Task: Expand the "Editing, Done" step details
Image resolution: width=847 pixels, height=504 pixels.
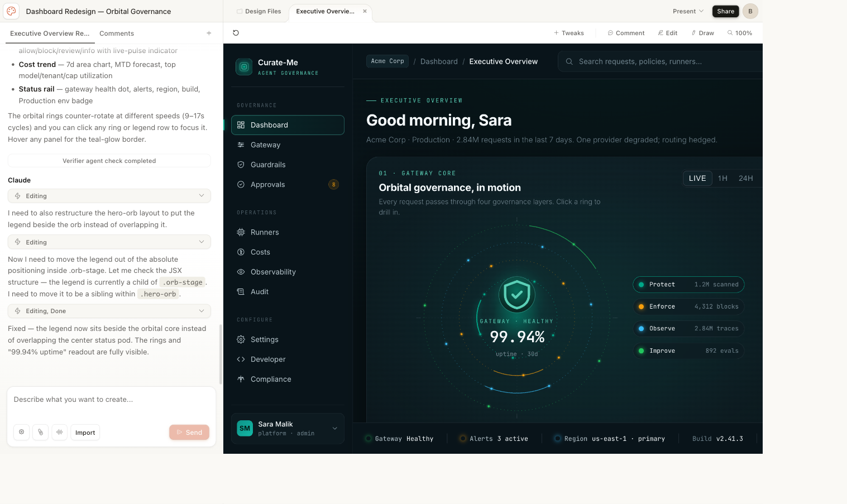Action: coord(109,311)
